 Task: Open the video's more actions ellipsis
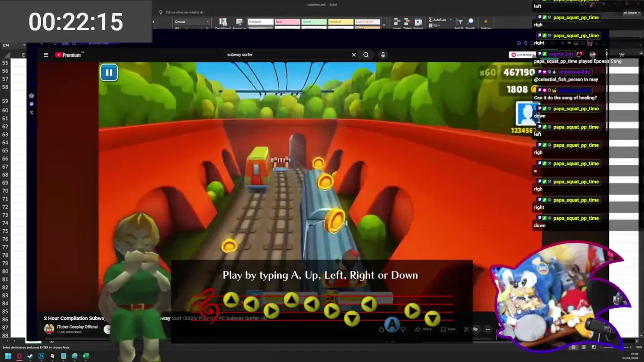pyautogui.click(x=488, y=329)
